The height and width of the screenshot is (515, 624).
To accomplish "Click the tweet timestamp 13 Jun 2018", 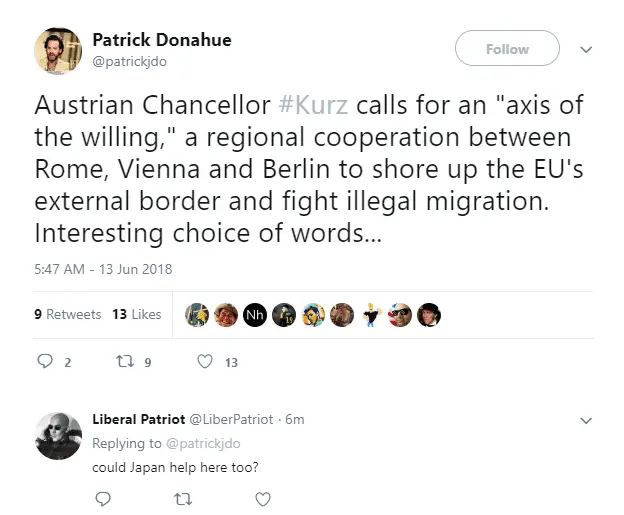I will click(104, 269).
